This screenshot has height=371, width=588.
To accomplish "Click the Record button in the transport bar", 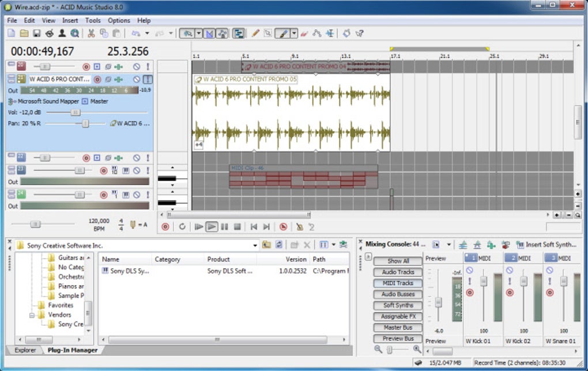I will point(165,227).
